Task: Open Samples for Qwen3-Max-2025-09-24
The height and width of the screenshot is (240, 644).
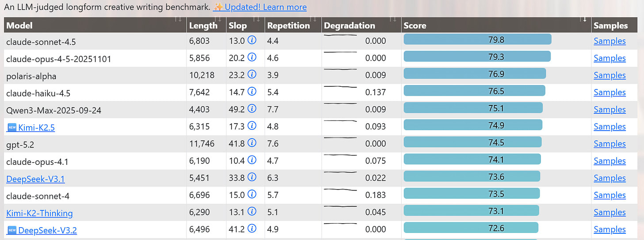Action: click(x=609, y=109)
